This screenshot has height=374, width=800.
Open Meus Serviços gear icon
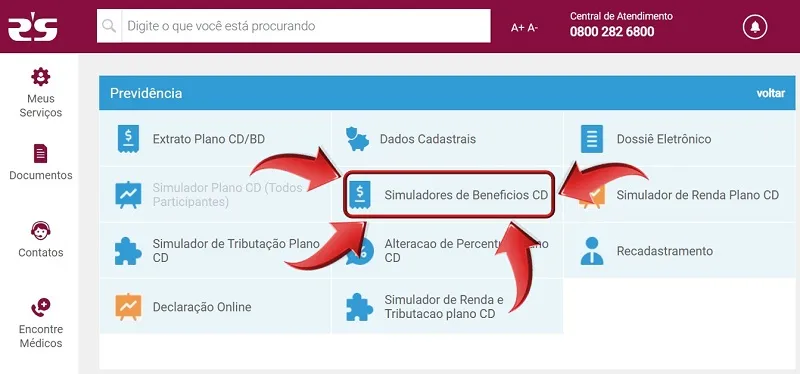[40, 77]
